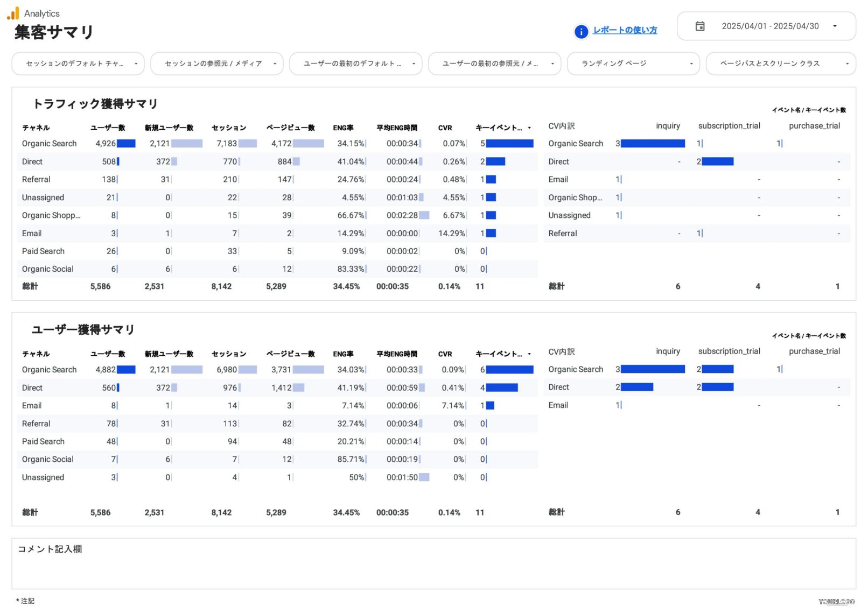Sort ユーザー獲得サマリ by セッション header
This screenshot has width=868, height=613.
pyautogui.click(x=229, y=354)
